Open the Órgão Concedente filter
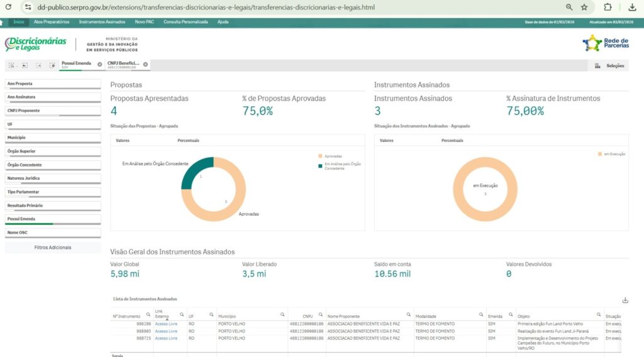Screen dimensions: 644x357 [x=53, y=165]
